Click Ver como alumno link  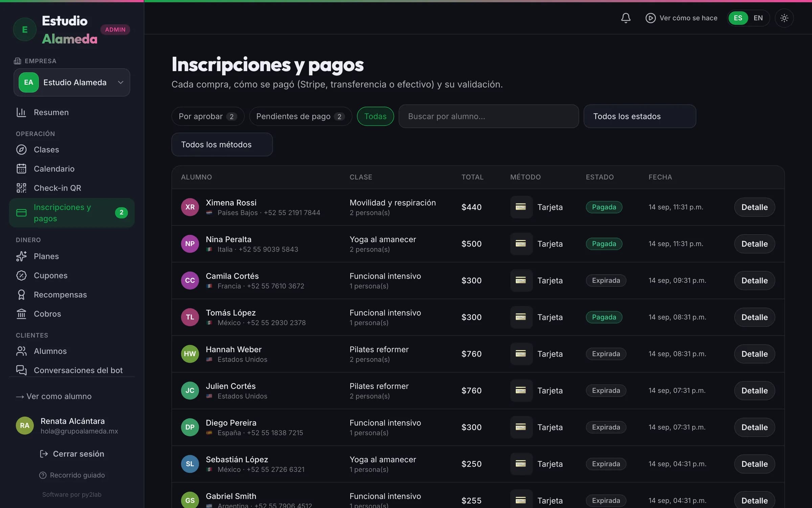pyautogui.click(x=54, y=396)
